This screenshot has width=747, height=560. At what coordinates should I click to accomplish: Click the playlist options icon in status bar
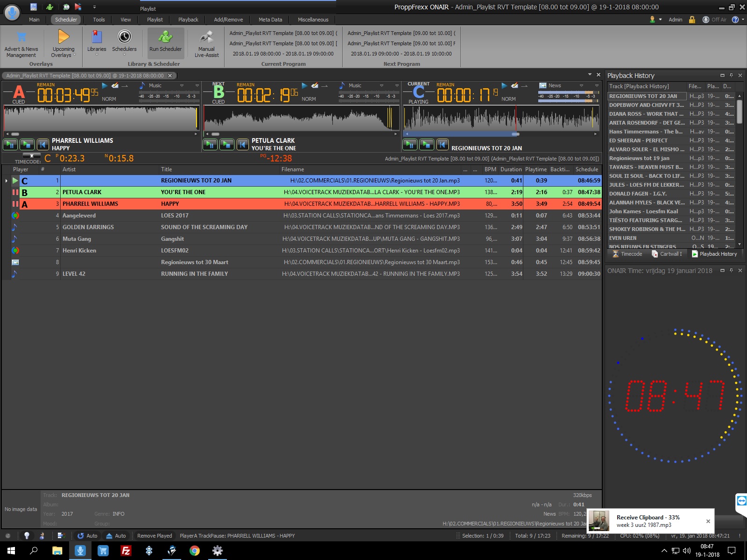[61, 536]
